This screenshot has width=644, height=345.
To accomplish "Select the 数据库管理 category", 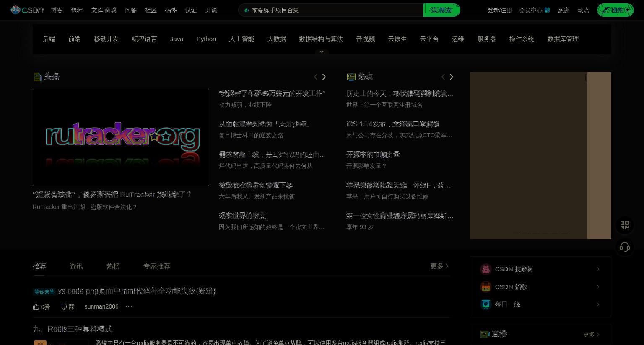I will (x=563, y=39).
